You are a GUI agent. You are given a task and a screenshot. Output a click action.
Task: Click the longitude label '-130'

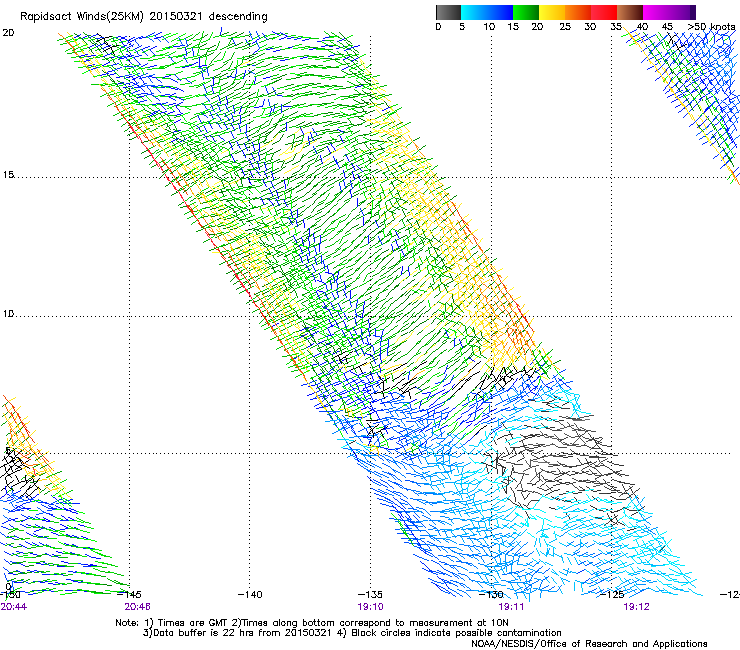pyautogui.click(x=491, y=594)
